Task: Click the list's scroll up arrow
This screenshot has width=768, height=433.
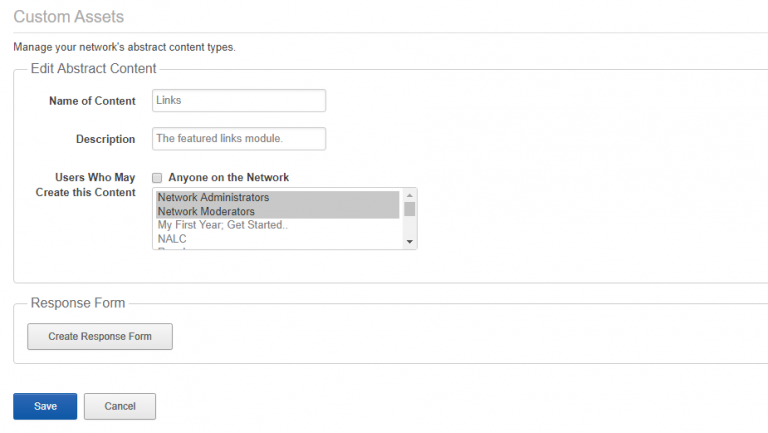Action: pos(410,195)
